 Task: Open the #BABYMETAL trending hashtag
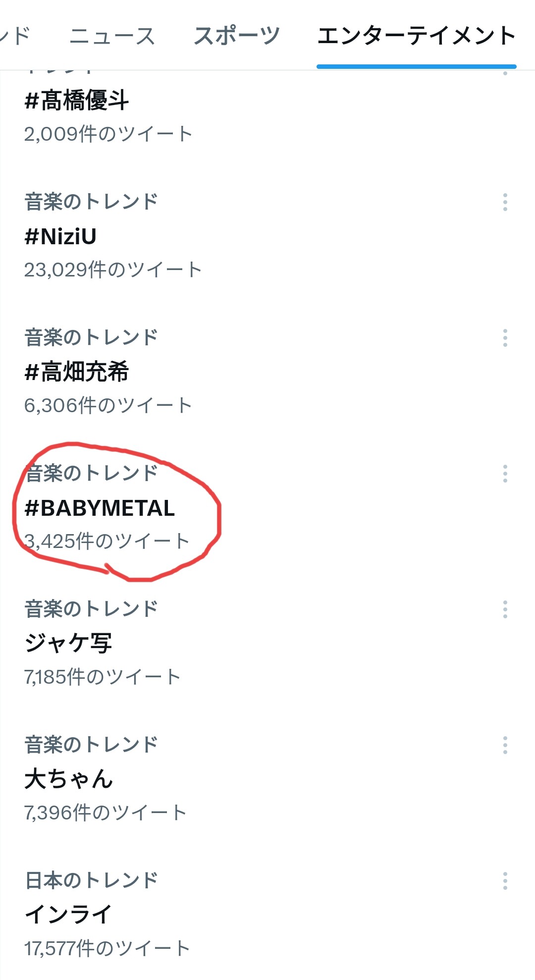click(x=100, y=508)
